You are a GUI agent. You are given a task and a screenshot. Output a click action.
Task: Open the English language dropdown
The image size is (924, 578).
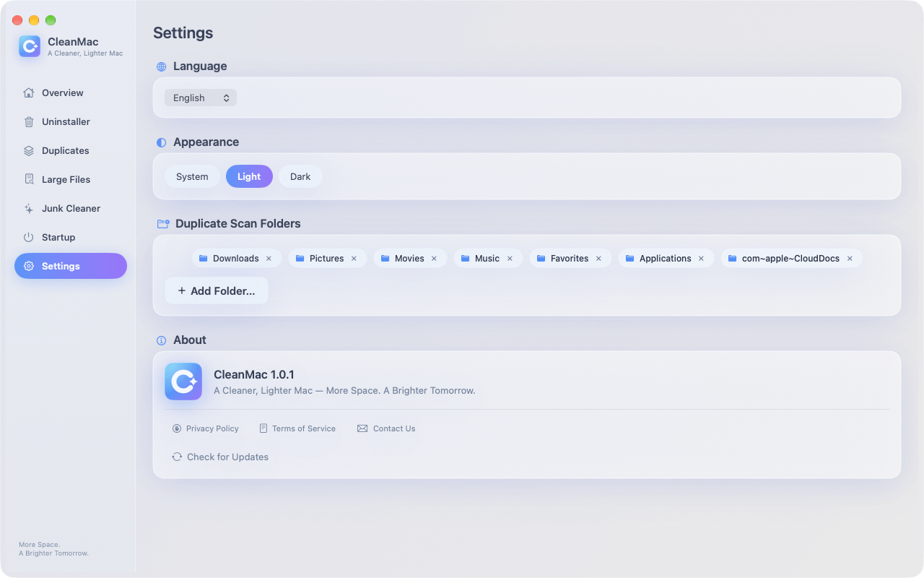[201, 98]
